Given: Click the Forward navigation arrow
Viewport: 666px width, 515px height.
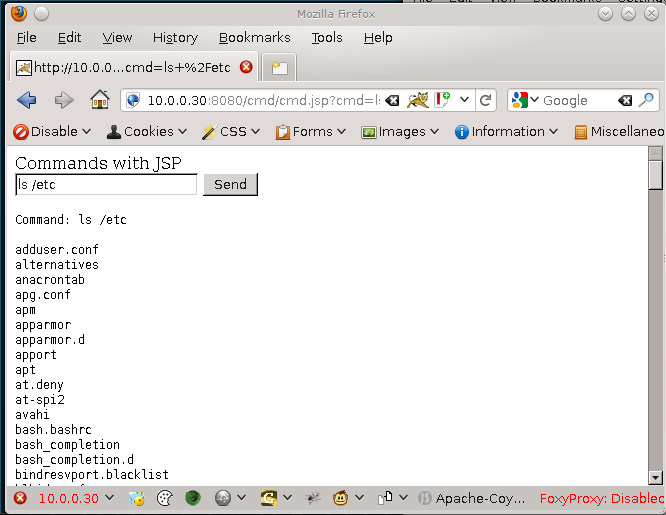Looking at the screenshot, I should pos(63,100).
